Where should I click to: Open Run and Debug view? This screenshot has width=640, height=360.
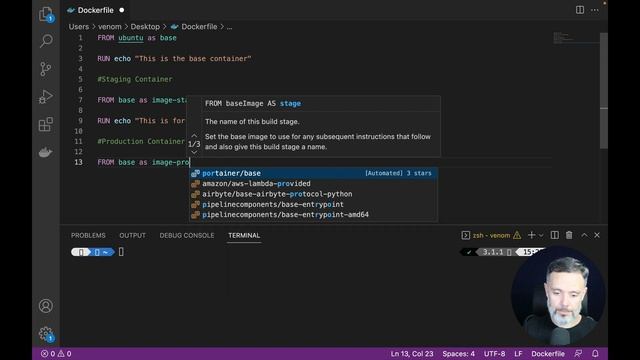46,97
